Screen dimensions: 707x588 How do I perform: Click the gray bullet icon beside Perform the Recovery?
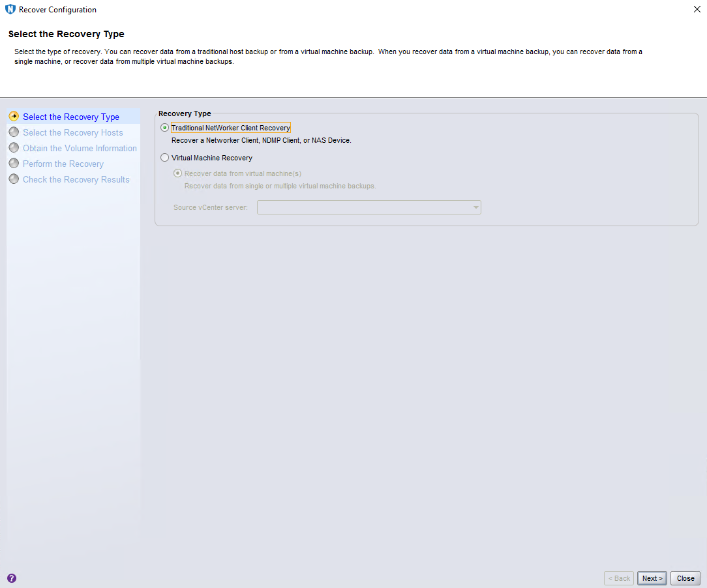[14, 164]
